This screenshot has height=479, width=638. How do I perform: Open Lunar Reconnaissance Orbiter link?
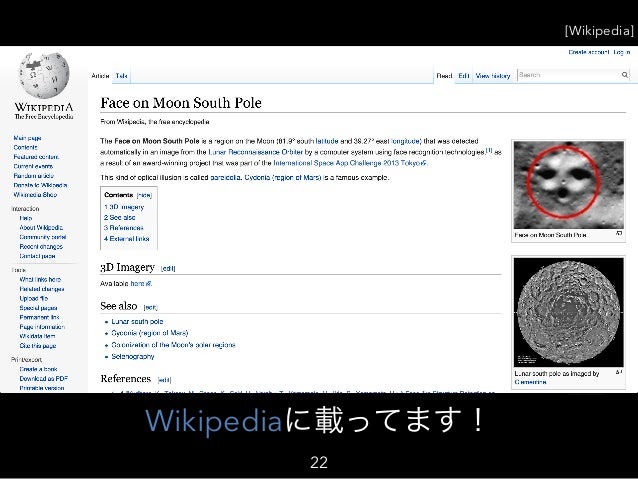[x=256, y=152]
